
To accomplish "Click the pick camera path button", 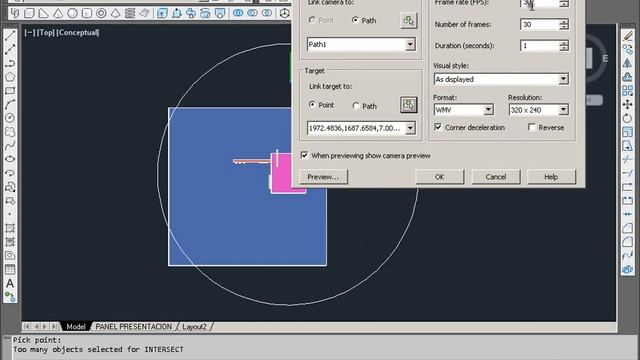I will pos(408,20).
